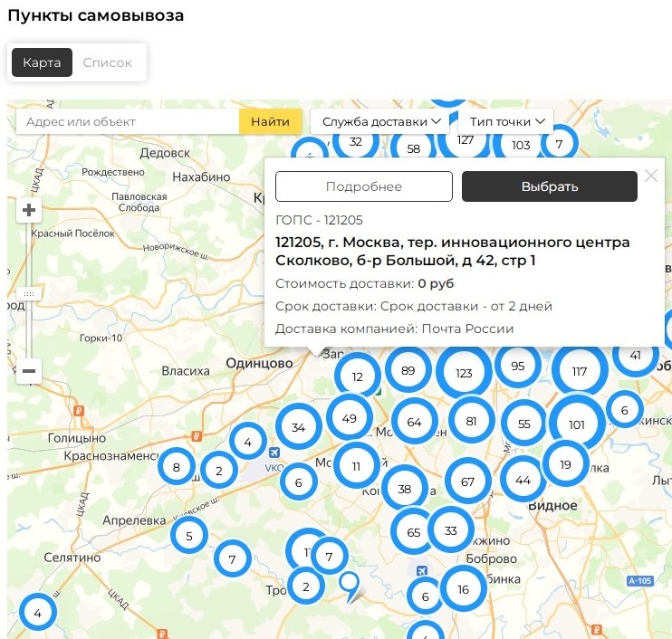This screenshot has height=639, width=672.
Task: Open the cluster marker with 19 points
Action: tap(566, 463)
